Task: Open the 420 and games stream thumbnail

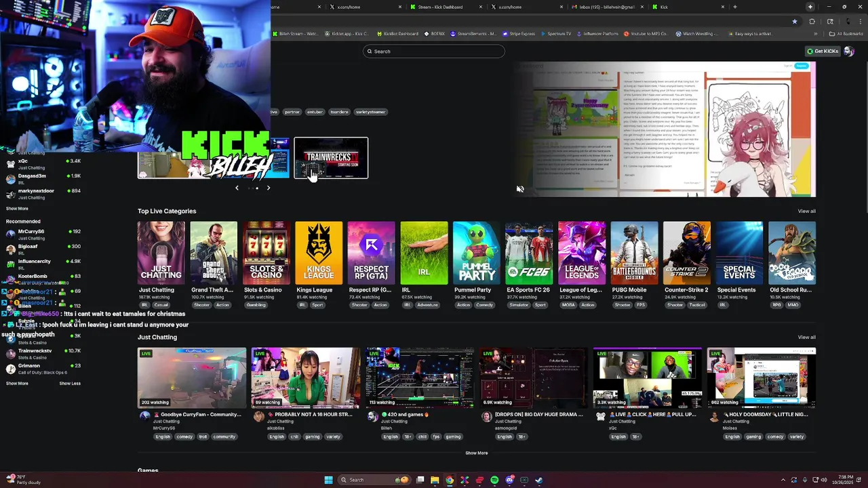Action: point(420,378)
